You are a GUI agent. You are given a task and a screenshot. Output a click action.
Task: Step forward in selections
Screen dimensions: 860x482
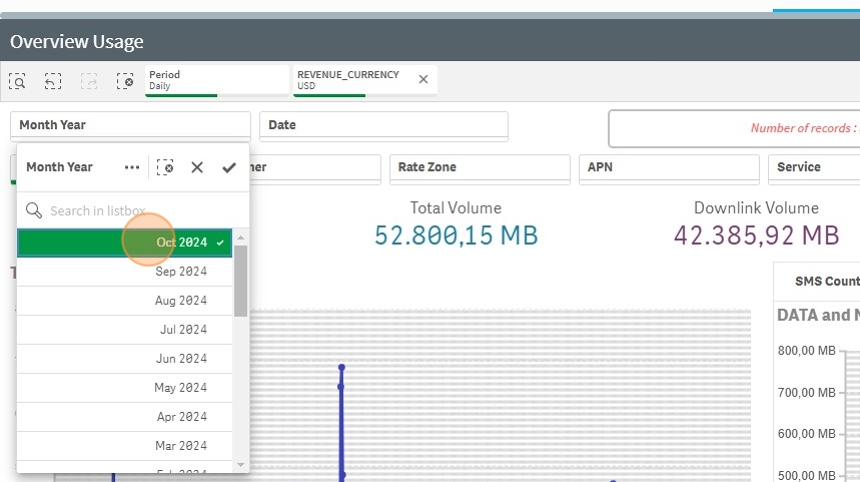[x=89, y=81]
